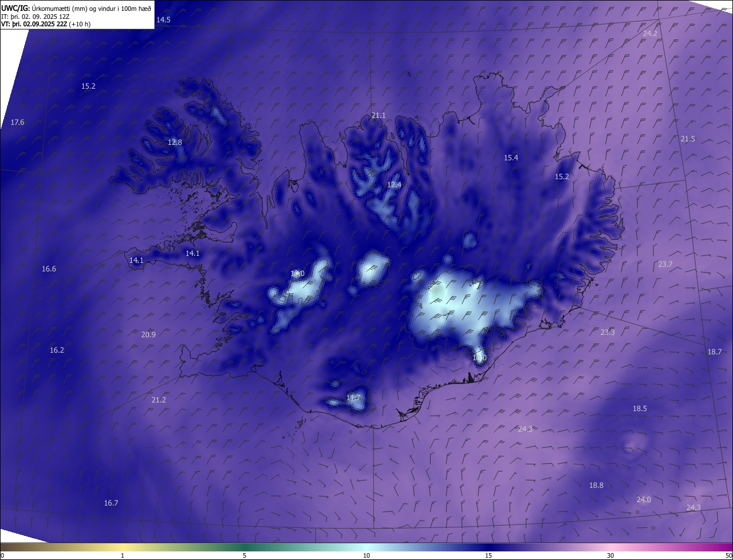Click the 24.0 value label

click(644, 500)
